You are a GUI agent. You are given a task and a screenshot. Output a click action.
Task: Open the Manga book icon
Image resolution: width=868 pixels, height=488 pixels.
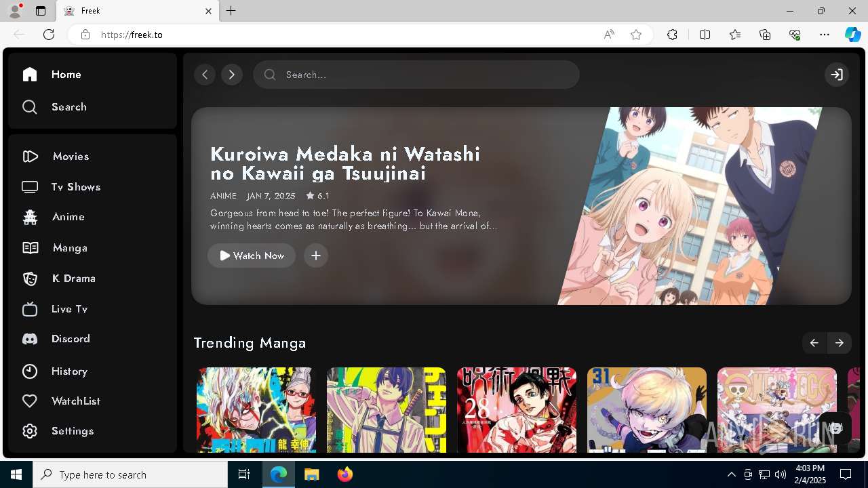pos(30,248)
